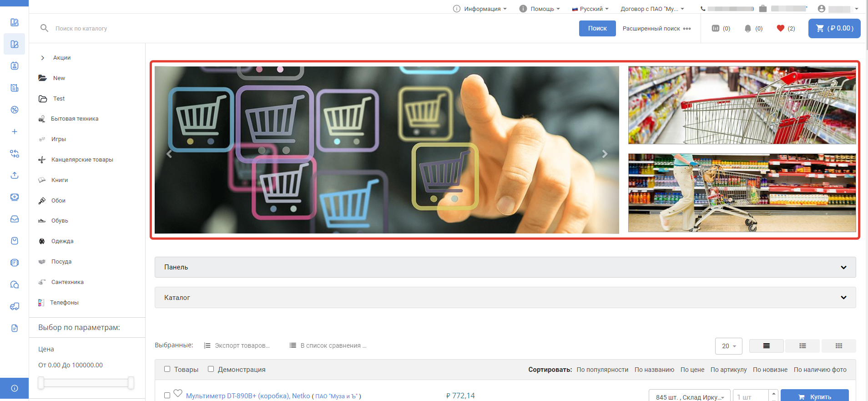This screenshot has width=868, height=401.
Task: Switch to grid tile view
Action: pyautogui.click(x=838, y=346)
